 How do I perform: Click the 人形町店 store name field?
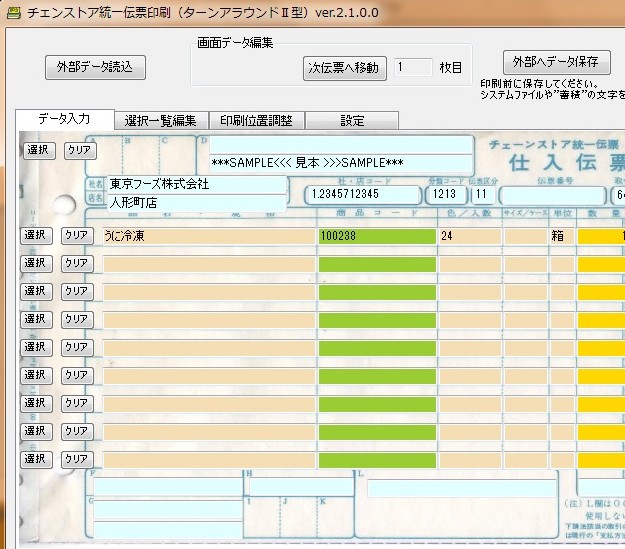click(x=196, y=202)
